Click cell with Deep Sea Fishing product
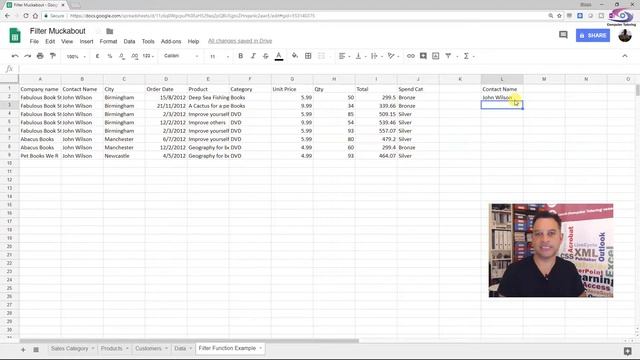Image resolution: width=640 pixels, height=360 pixels. [208, 98]
